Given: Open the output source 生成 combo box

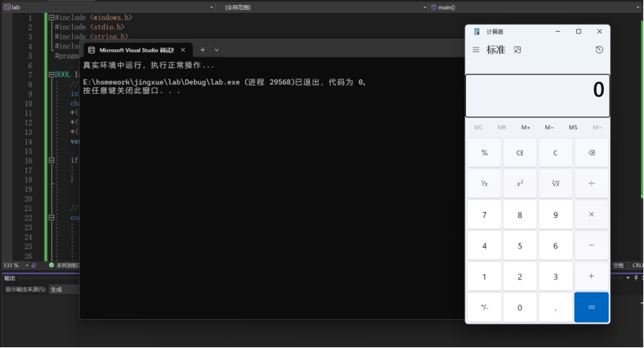Looking at the screenshot, I should click(64, 290).
